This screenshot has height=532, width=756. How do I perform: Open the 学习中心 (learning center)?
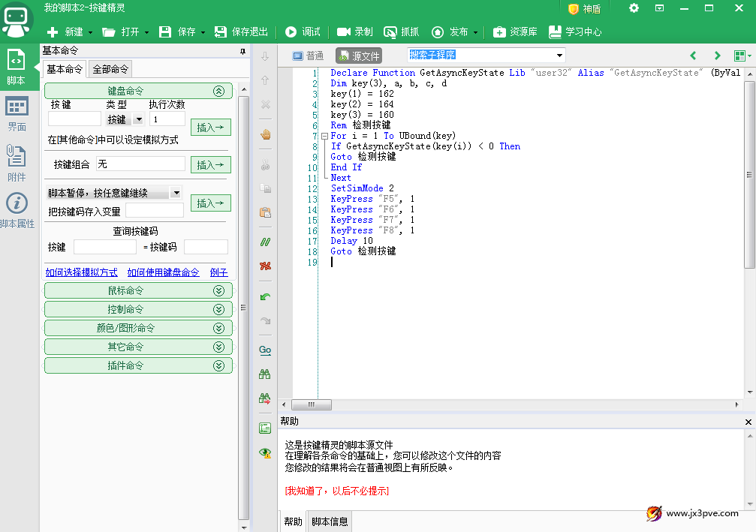point(575,32)
